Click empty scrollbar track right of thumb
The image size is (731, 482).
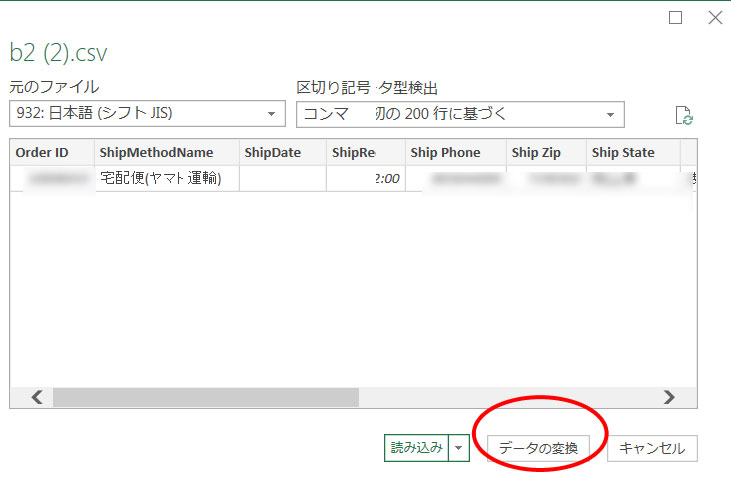click(x=500, y=397)
